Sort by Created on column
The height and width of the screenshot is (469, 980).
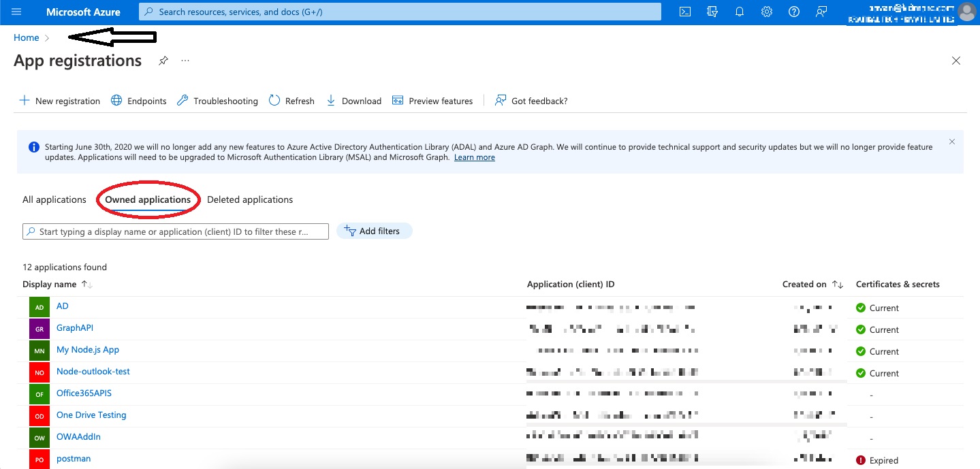pyautogui.click(x=812, y=284)
